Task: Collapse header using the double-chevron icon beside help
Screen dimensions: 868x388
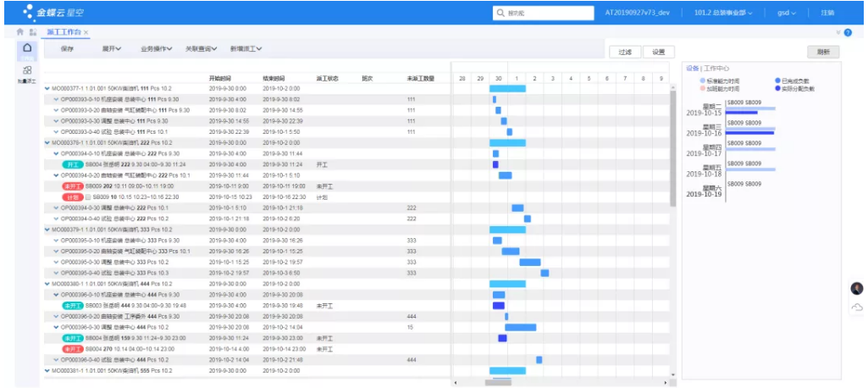Action: click(838, 33)
